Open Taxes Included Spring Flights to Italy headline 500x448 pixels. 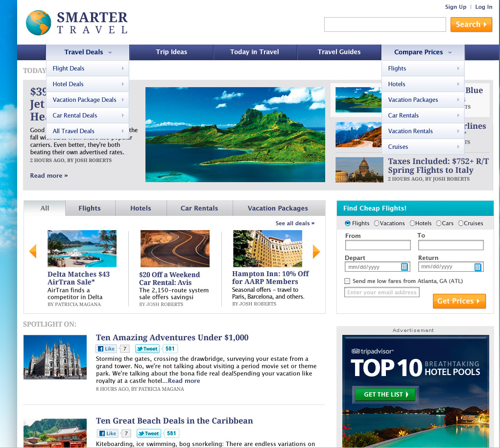click(438, 165)
